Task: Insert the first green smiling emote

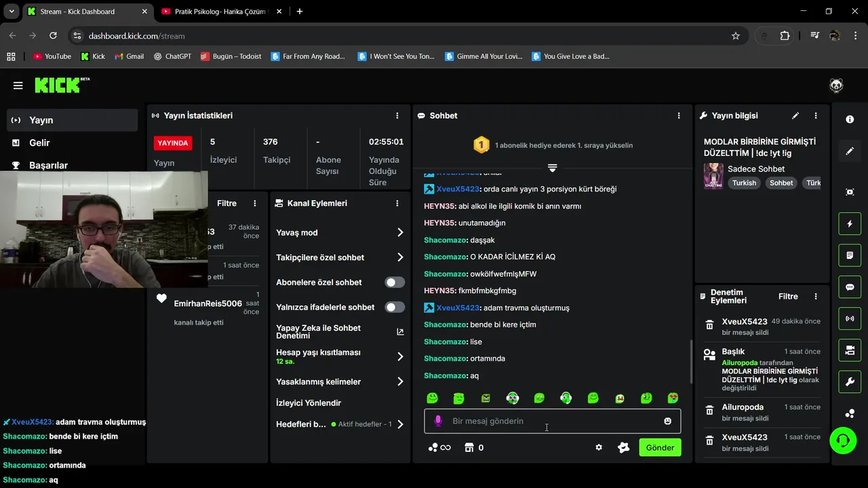Action: click(x=432, y=398)
